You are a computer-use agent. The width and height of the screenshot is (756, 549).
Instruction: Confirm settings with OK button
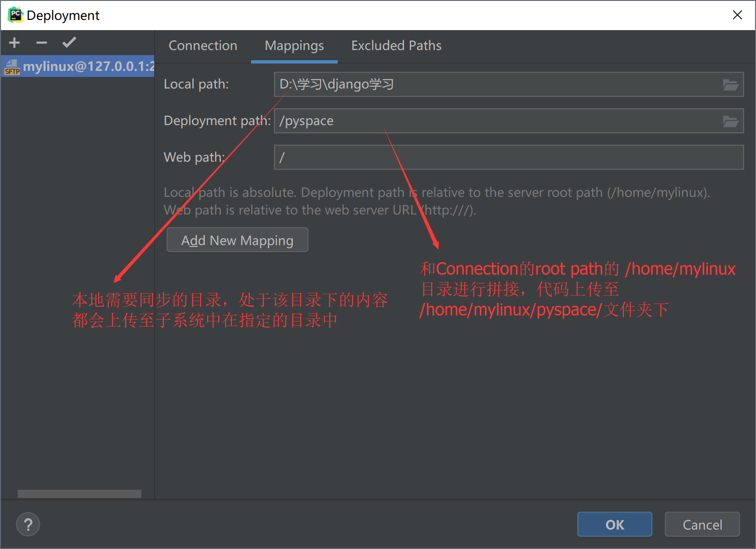tap(615, 524)
